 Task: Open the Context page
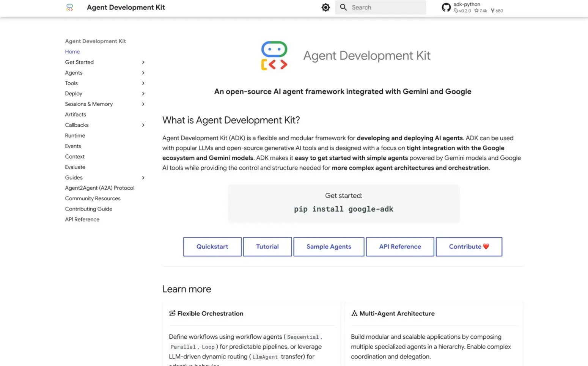click(75, 157)
